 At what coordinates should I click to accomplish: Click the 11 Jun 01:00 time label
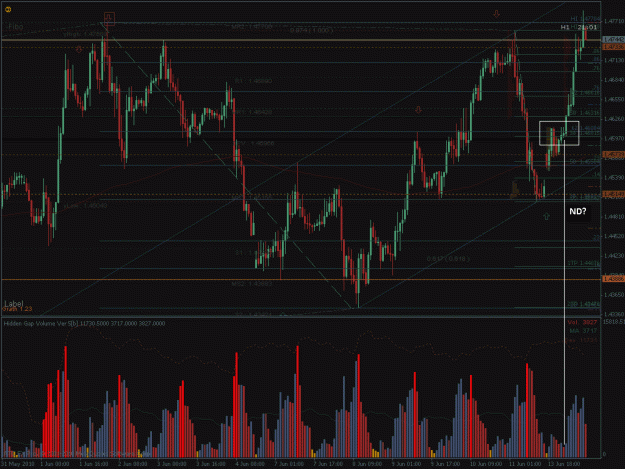coord(525,464)
